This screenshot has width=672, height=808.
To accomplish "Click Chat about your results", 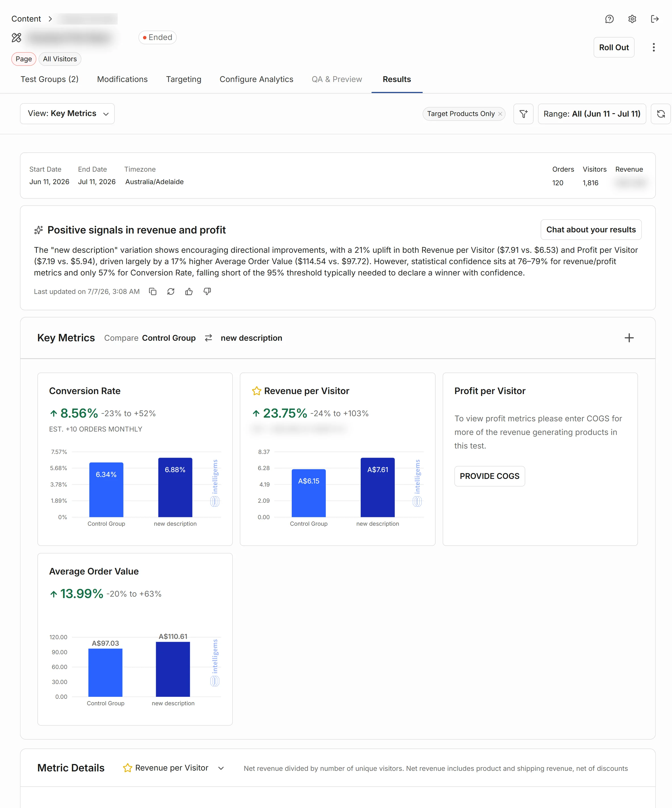I will pyautogui.click(x=591, y=230).
